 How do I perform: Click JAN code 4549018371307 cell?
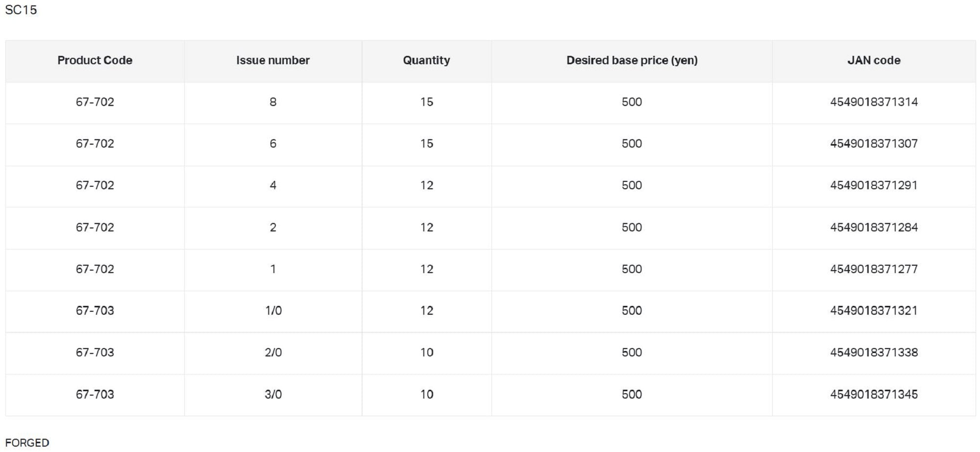[874, 144]
